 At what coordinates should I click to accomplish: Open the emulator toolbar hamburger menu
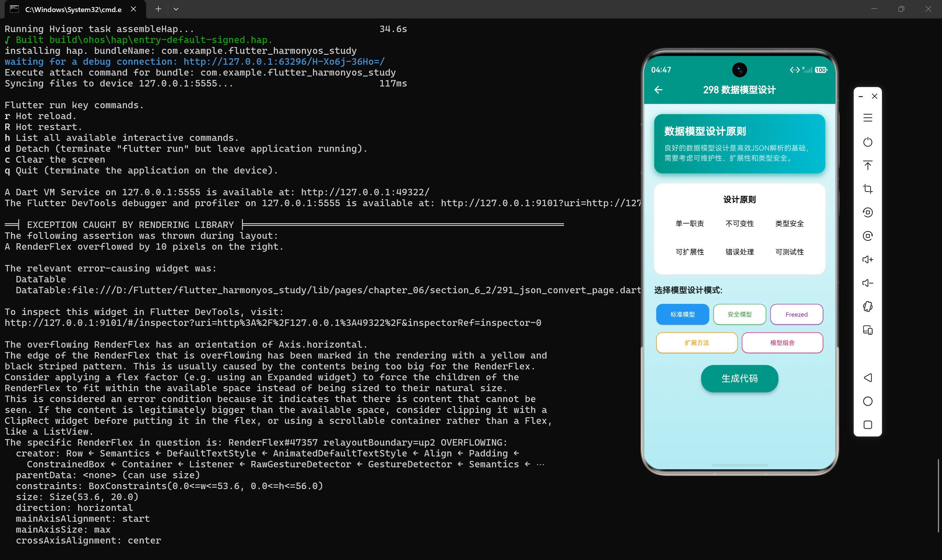click(x=868, y=118)
